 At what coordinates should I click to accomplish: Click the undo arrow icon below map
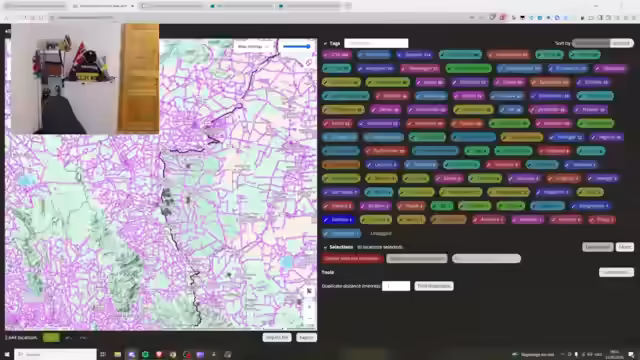(69, 338)
